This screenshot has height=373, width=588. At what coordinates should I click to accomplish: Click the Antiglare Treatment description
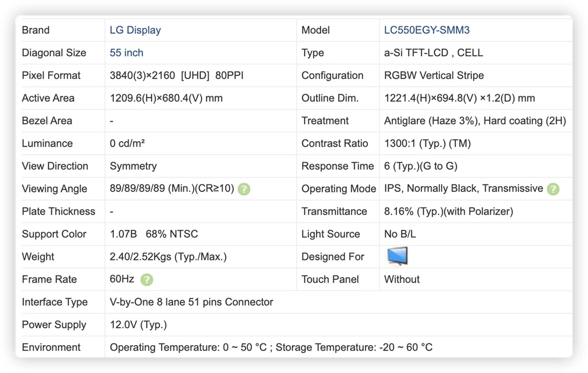click(475, 121)
